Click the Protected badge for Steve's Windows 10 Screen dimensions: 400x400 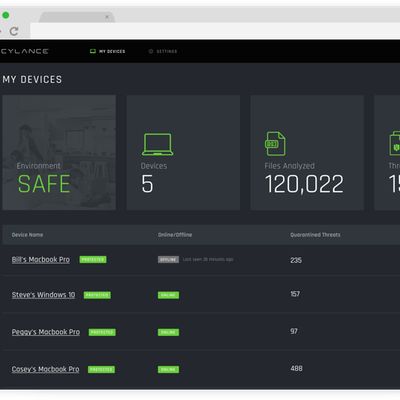point(97,295)
